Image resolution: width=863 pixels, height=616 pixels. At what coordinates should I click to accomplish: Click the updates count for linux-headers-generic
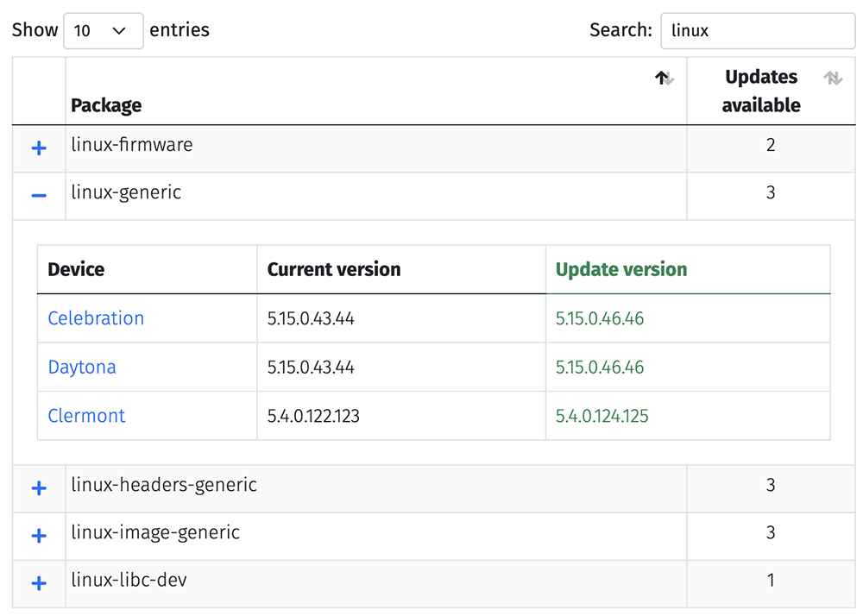(771, 485)
